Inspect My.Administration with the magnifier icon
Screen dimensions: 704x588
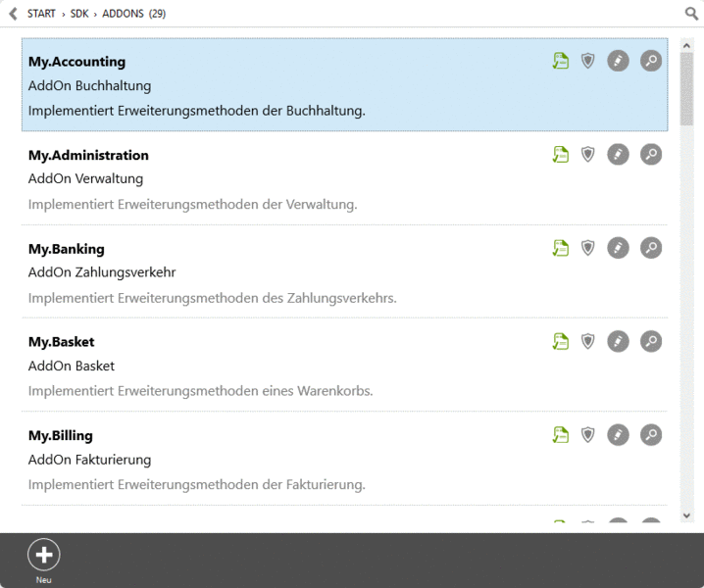[x=651, y=155]
